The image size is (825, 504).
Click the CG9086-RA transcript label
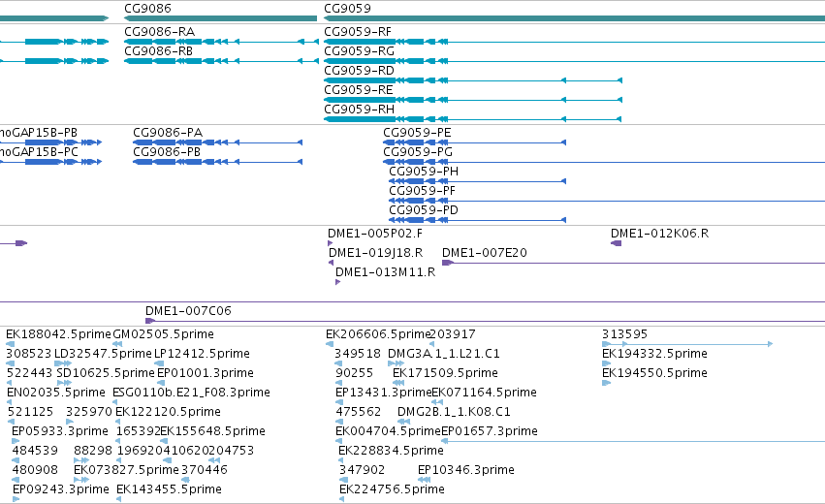(x=159, y=32)
